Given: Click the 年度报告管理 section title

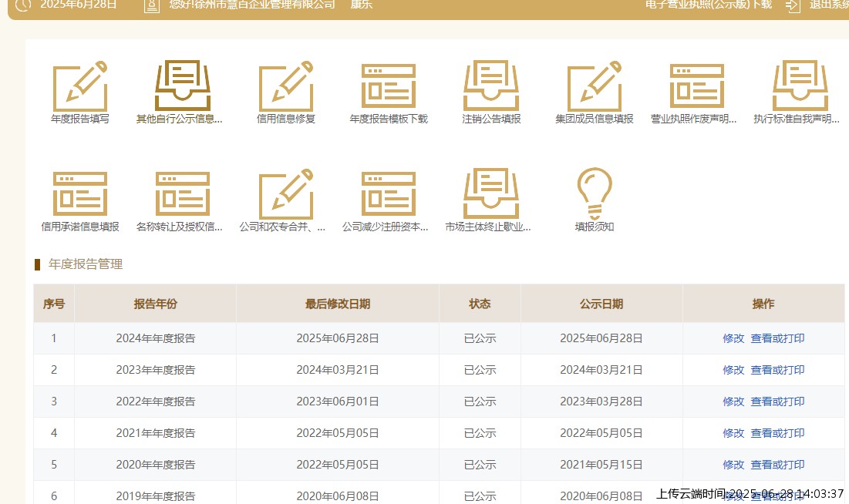Looking at the screenshot, I should (86, 264).
